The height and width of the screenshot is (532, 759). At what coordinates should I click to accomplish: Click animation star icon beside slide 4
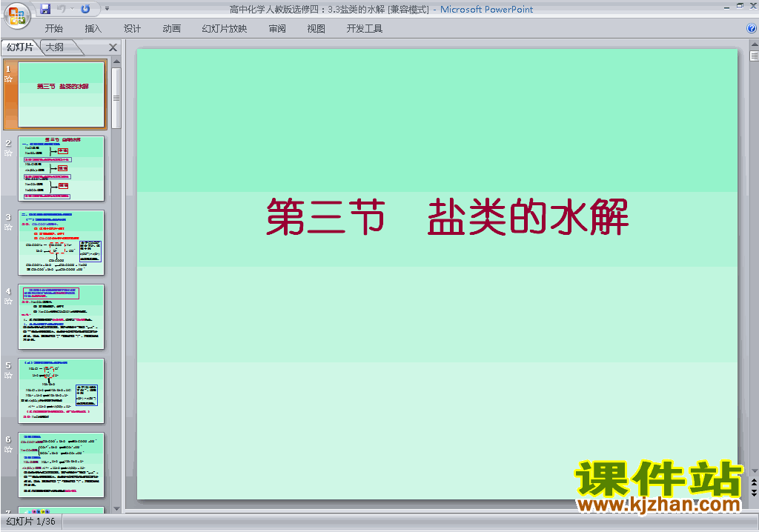(x=8, y=301)
